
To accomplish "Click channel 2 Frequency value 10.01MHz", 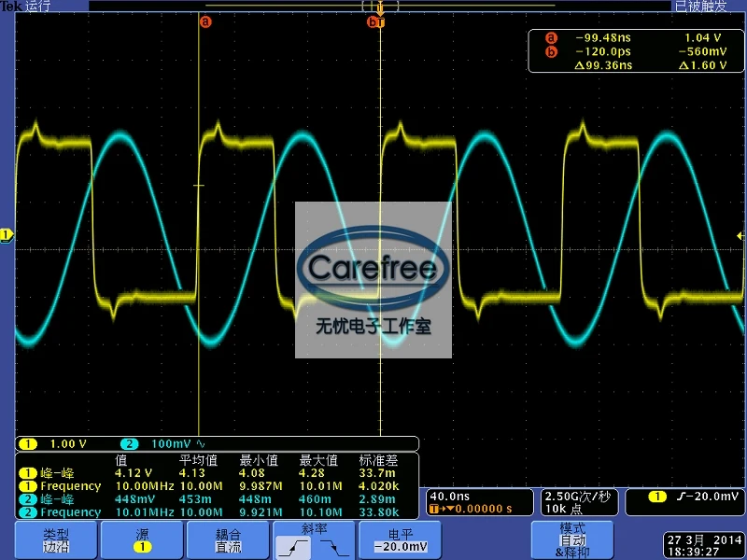I will tap(145, 512).
